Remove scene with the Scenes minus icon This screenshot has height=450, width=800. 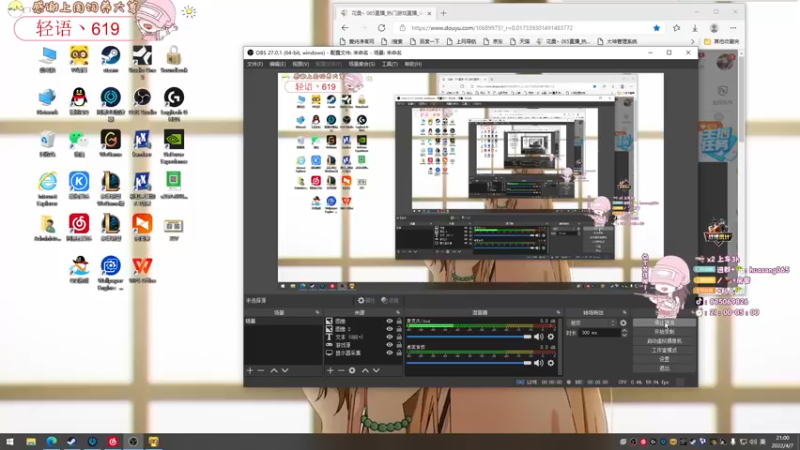[x=261, y=370]
